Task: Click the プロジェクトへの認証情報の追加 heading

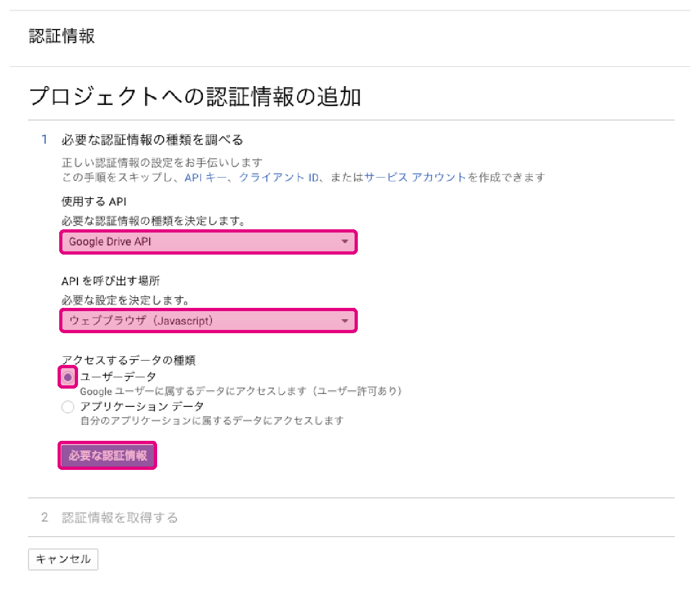Action: [x=195, y=97]
